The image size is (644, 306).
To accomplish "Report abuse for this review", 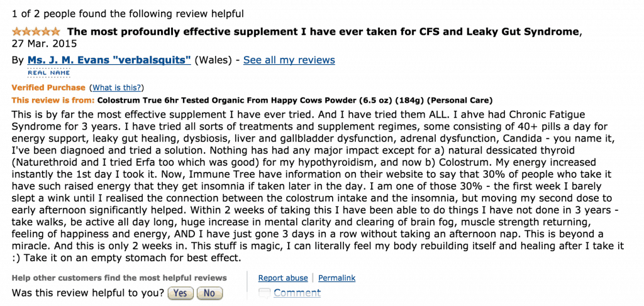I will (283, 278).
